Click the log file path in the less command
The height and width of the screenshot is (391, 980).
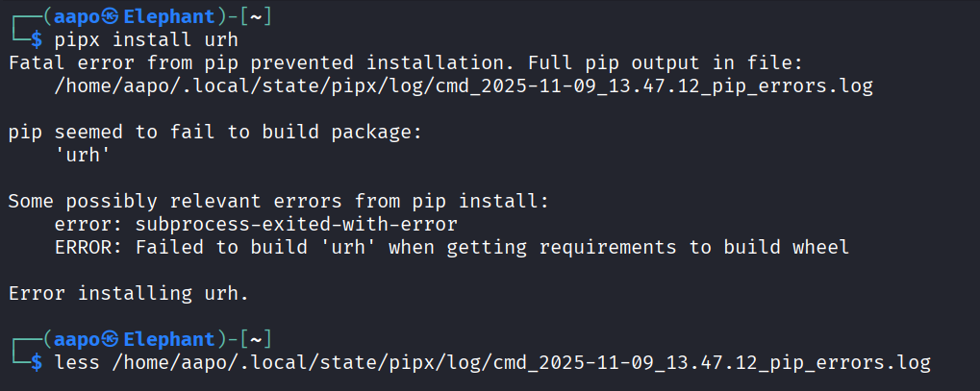[520, 363]
